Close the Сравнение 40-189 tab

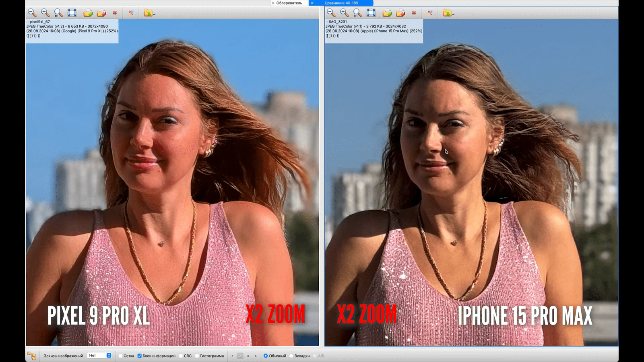pyautogui.click(x=312, y=3)
